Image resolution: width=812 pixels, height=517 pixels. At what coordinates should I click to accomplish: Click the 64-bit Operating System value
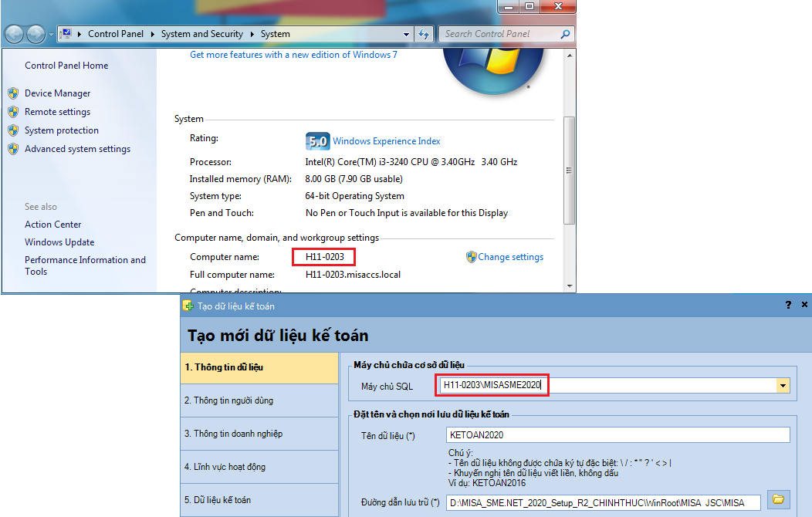click(355, 196)
